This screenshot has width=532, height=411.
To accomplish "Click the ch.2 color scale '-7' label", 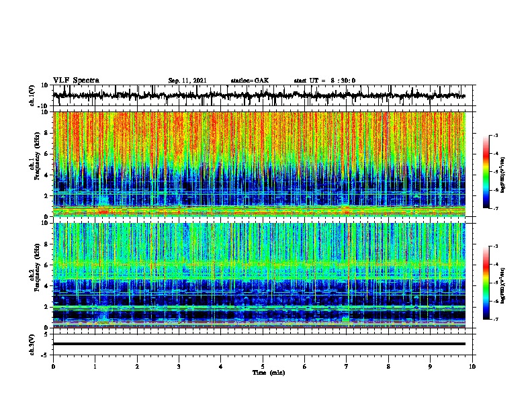I will pyautogui.click(x=495, y=319).
